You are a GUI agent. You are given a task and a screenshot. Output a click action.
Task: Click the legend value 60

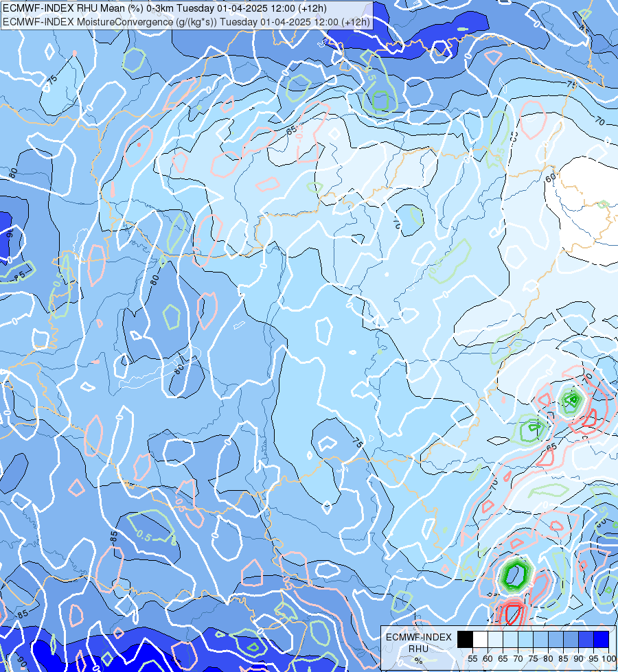[488, 659]
